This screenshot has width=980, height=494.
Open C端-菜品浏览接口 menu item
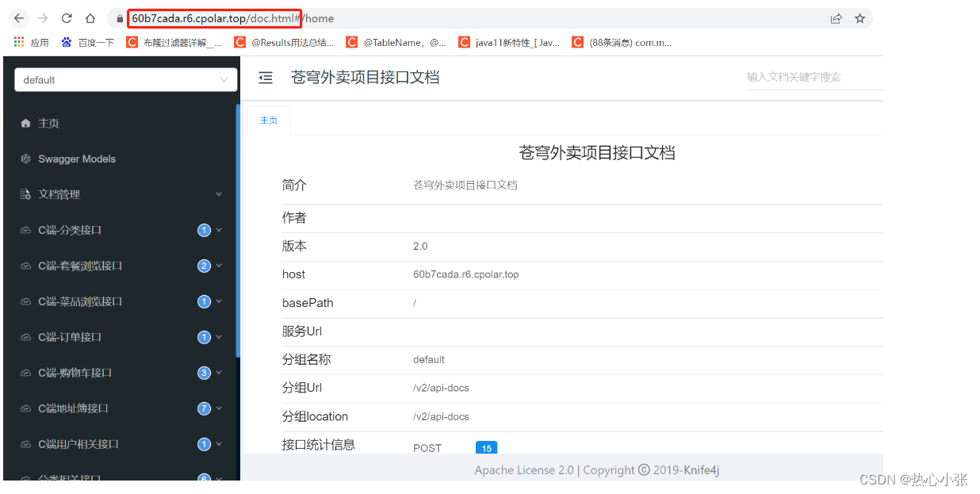[120, 301]
